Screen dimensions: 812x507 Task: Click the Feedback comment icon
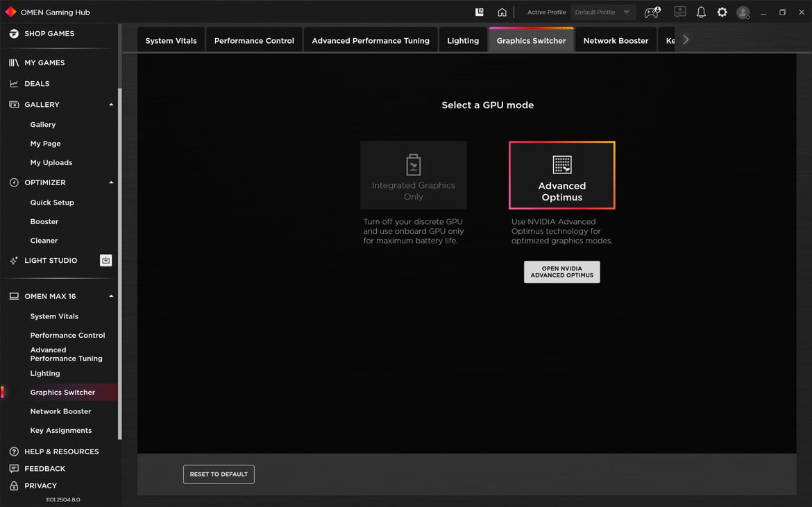coord(14,469)
